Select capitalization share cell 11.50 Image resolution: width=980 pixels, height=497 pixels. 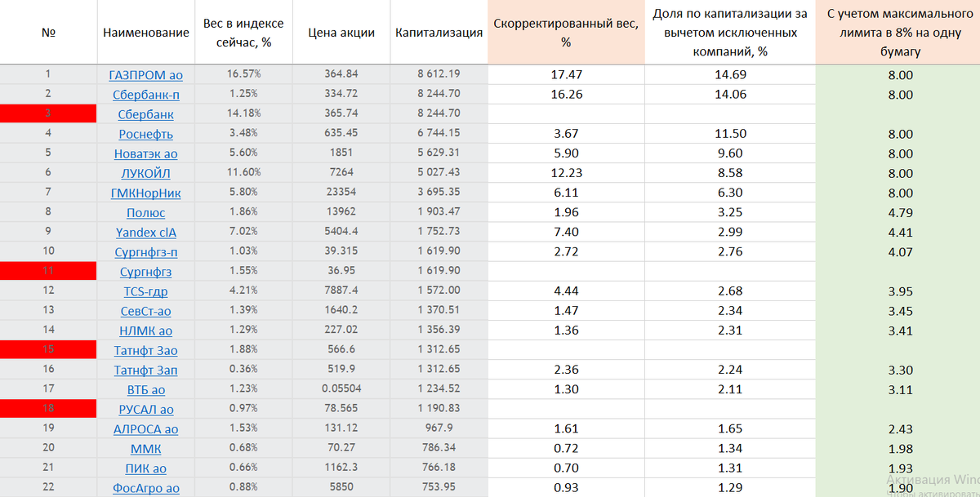point(730,134)
